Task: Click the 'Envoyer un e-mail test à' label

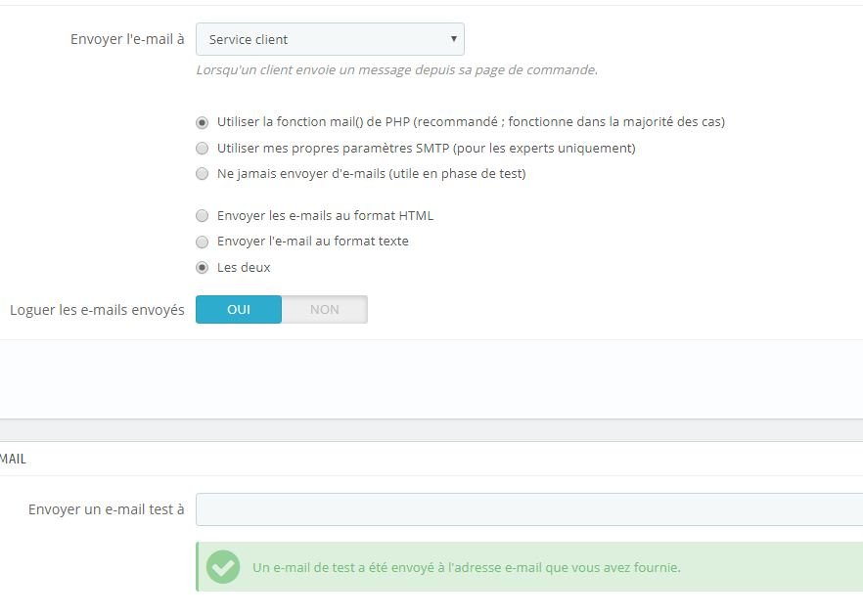Action: (x=106, y=509)
